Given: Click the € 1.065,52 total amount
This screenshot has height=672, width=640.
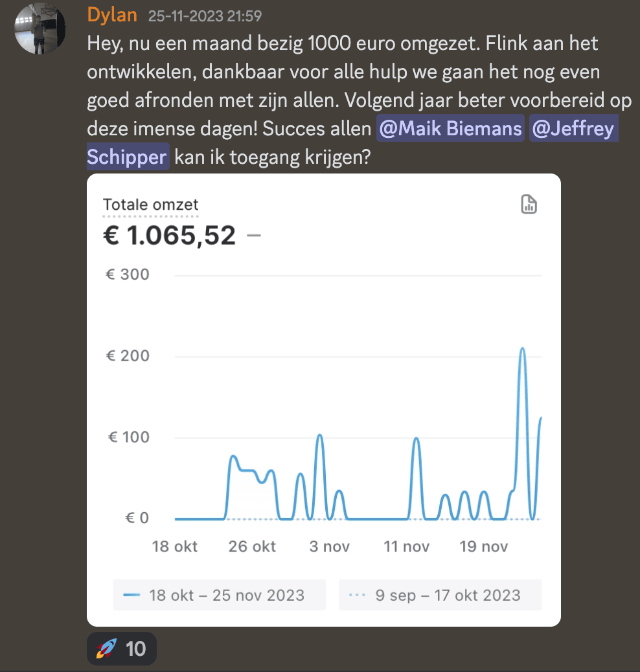Looking at the screenshot, I should 170,236.
